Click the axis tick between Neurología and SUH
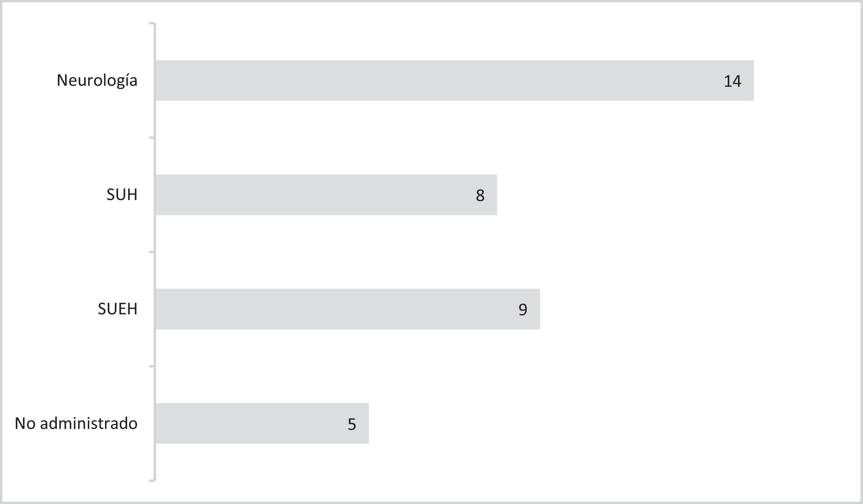The image size is (863, 504). pyautogui.click(x=152, y=138)
